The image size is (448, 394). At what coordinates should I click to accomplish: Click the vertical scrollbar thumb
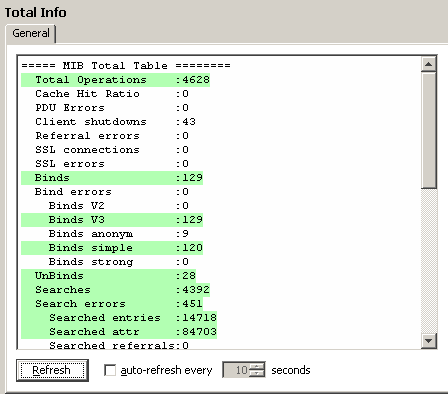[429, 130]
